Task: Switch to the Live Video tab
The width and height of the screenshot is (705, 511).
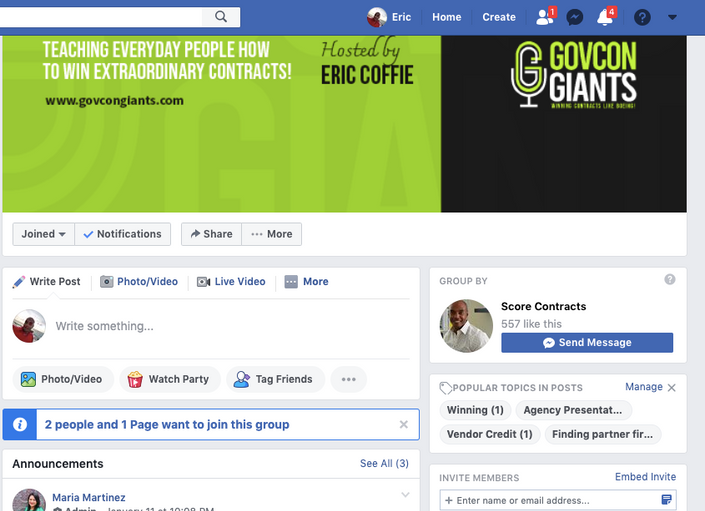Action: (231, 282)
